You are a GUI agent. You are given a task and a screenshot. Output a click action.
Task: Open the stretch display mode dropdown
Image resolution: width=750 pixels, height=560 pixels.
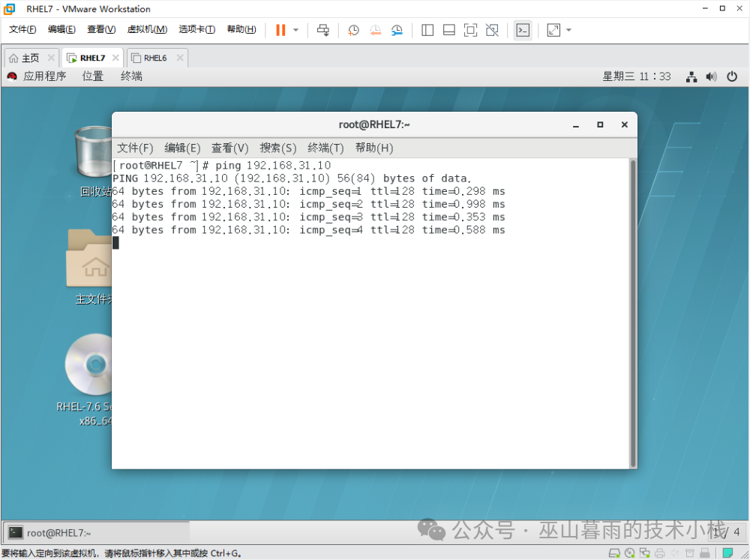(x=568, y=30)
